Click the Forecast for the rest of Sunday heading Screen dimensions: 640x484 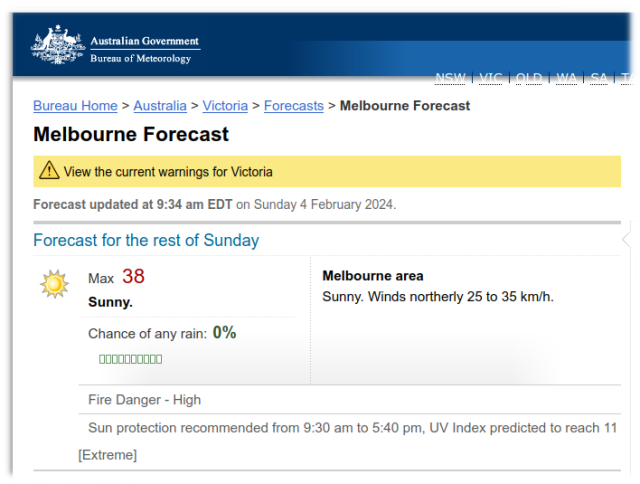146,240
